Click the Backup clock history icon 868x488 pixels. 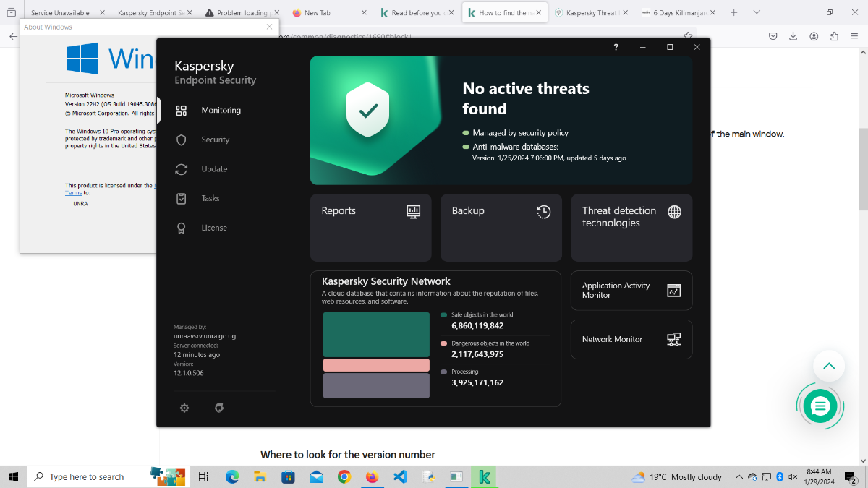tap(544, 212)
